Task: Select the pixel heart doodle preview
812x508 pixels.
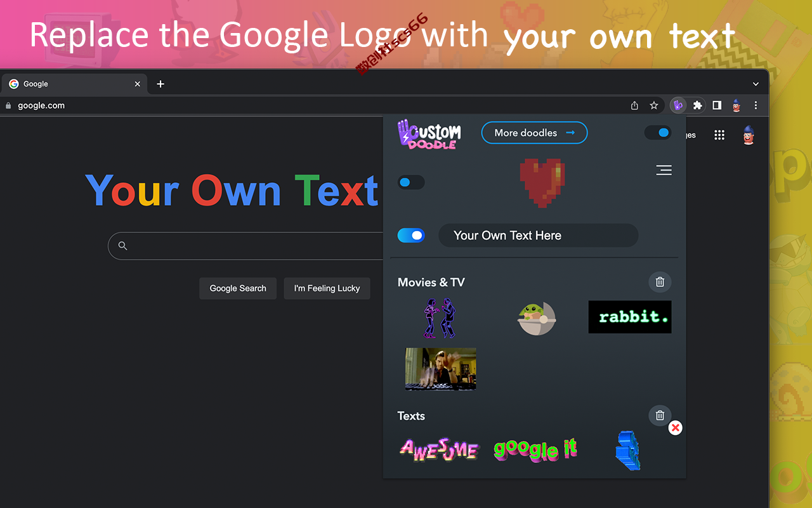Action: tap(542, 182)
